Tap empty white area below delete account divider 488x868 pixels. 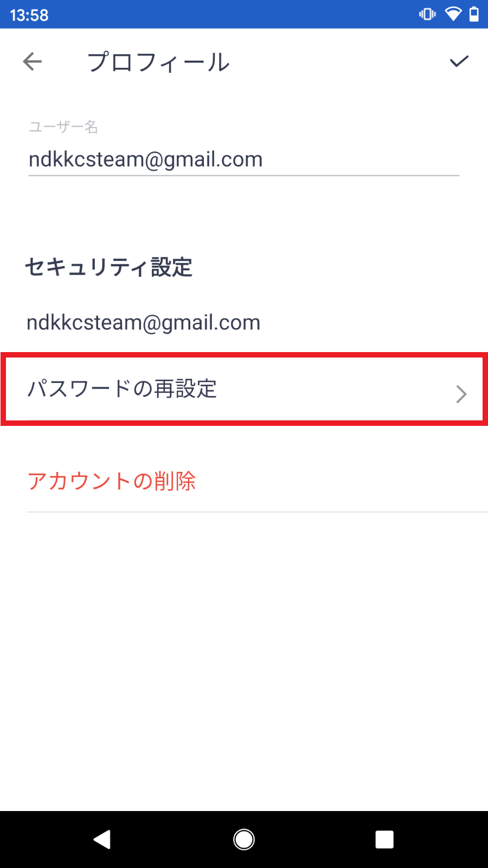pyautogui.click(x=244, y=651)
